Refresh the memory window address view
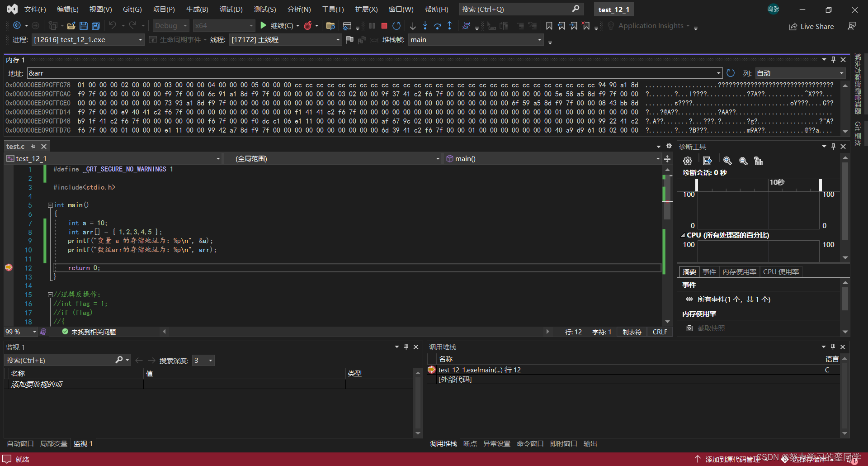868x466 pixels. [x=731, y=73]
